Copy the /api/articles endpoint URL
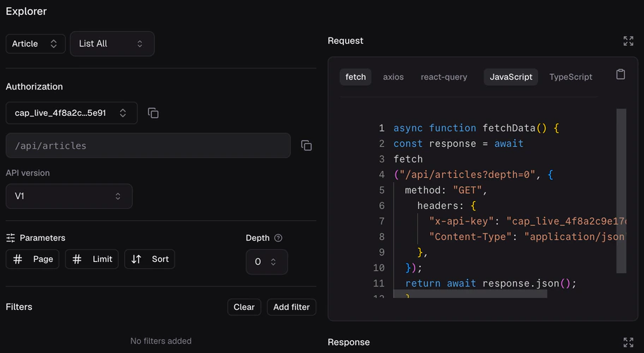644x353 pixels. [x=306, y=145]
